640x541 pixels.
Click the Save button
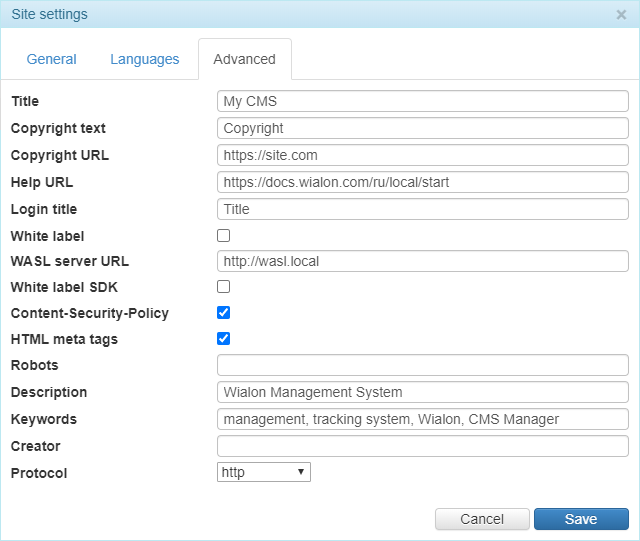coord(581,519)
